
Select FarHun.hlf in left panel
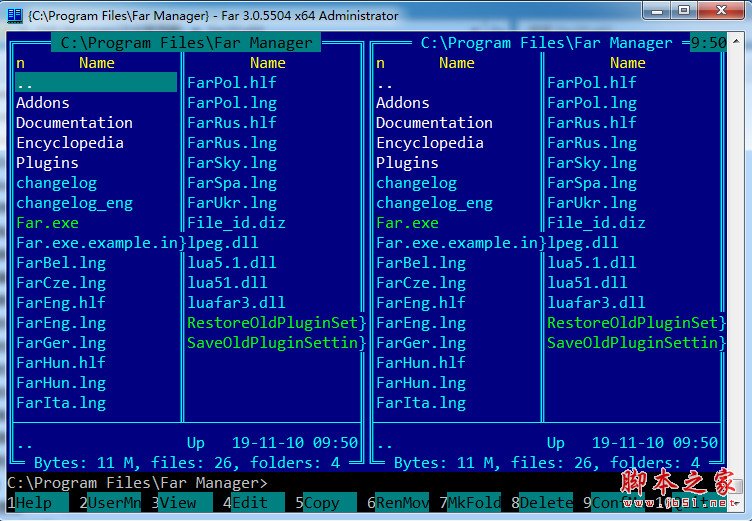coord(61,363)
